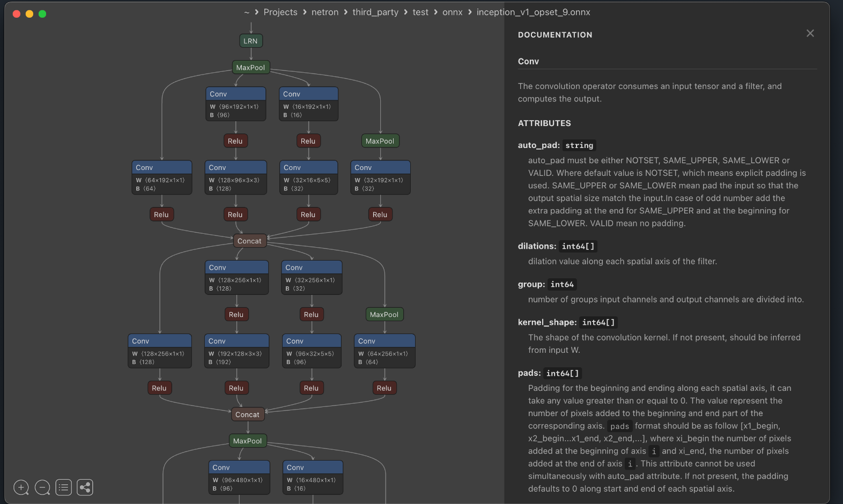The image size is (843, 504).
Task: Open model properties list icon
Action: click(64, 487)
